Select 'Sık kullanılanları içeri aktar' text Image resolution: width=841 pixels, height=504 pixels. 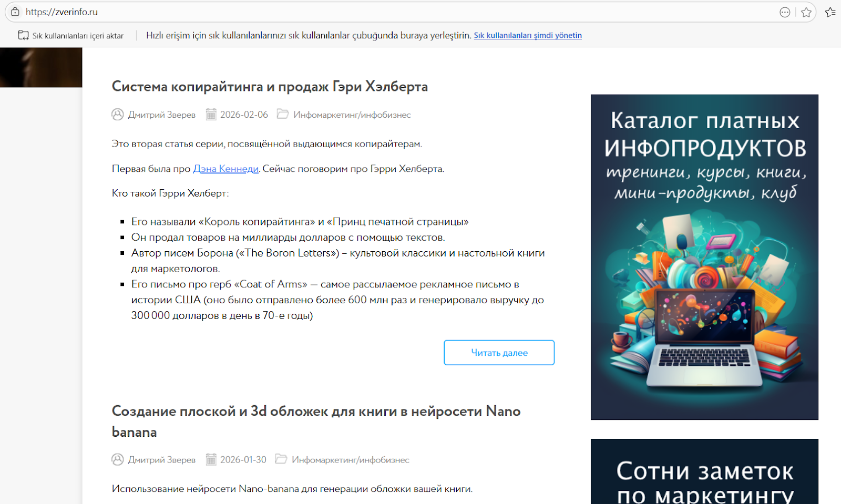(x=78, y=36)
